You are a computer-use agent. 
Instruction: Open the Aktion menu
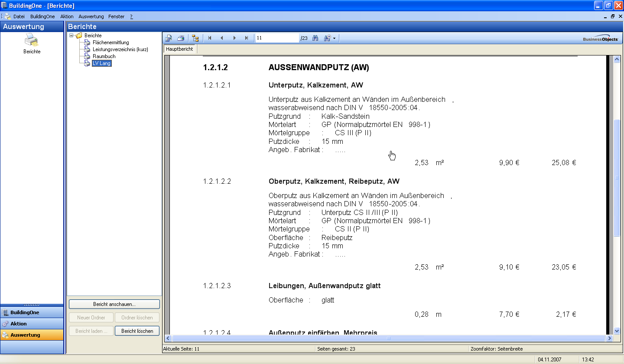tap(67, 16)
